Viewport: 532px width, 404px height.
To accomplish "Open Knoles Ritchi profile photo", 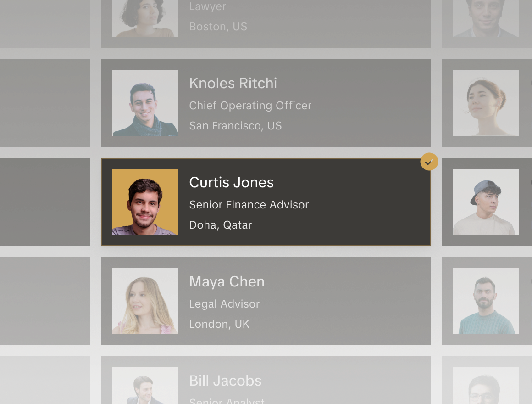I will click(x=145, y=103).
